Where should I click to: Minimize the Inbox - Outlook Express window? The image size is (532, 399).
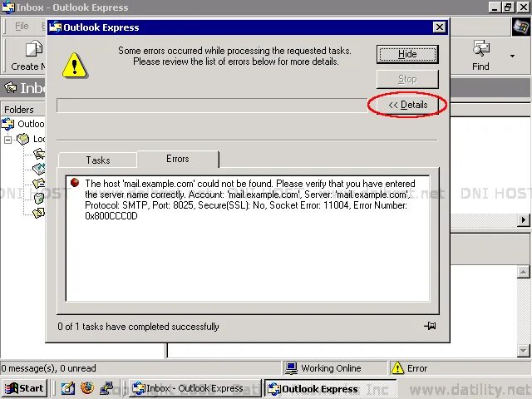pos(495,7)
